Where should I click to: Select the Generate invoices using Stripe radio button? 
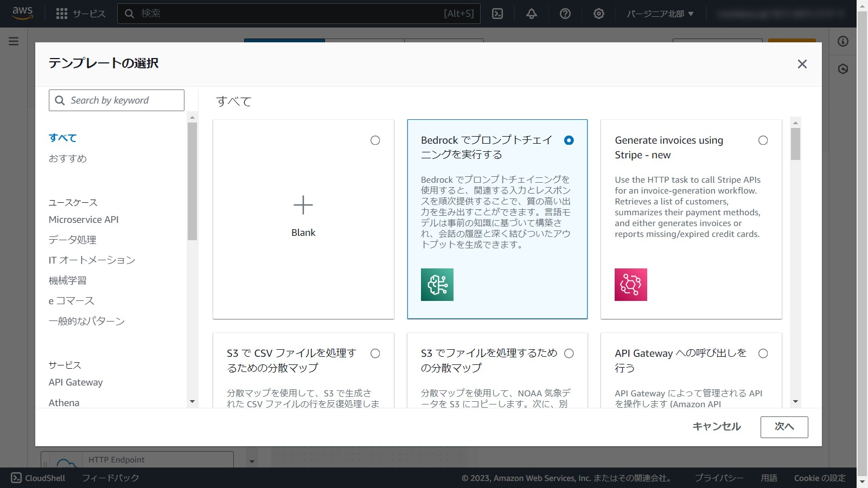(763, 140)
